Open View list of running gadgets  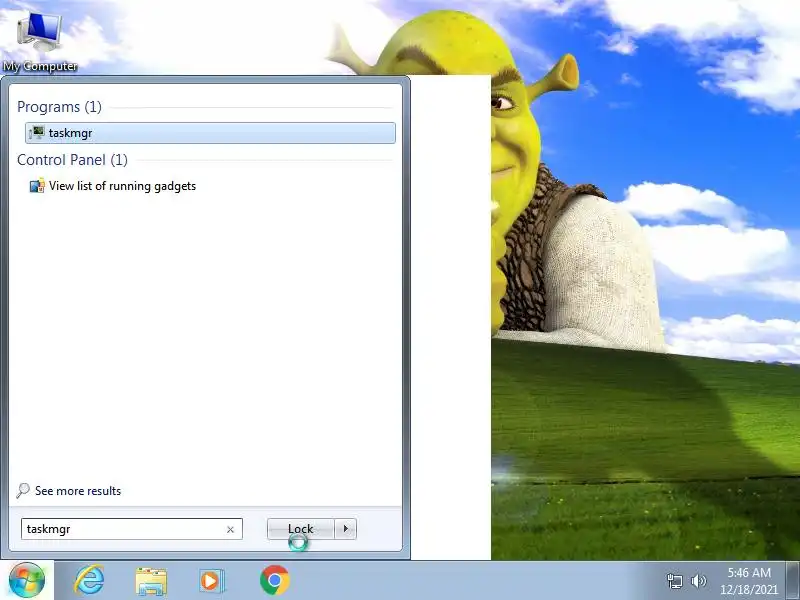(x=122, y=186)
